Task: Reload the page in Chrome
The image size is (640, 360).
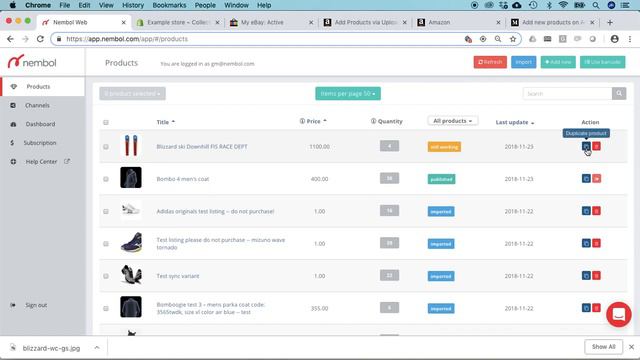Action: point(40,39)
